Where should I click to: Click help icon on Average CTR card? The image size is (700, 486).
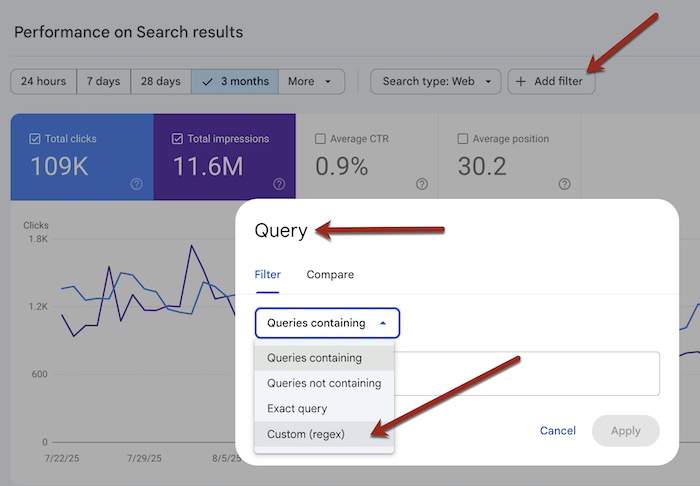pos(422,184)
